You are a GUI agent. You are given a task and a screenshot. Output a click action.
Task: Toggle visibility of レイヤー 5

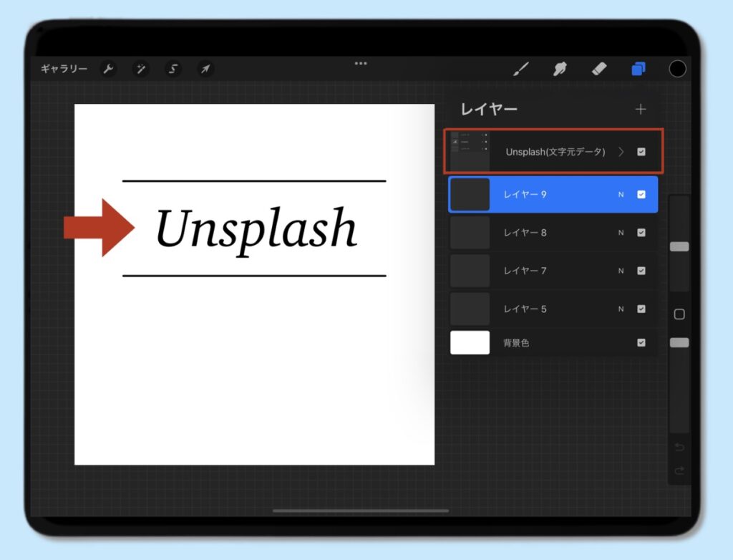click(x=641, y=309)
